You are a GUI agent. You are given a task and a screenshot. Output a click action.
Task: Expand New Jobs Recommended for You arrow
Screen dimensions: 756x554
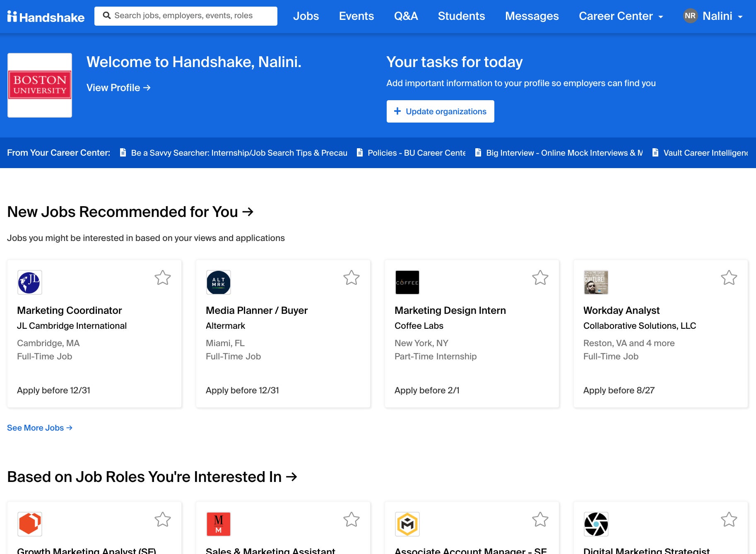click(248, 212)
